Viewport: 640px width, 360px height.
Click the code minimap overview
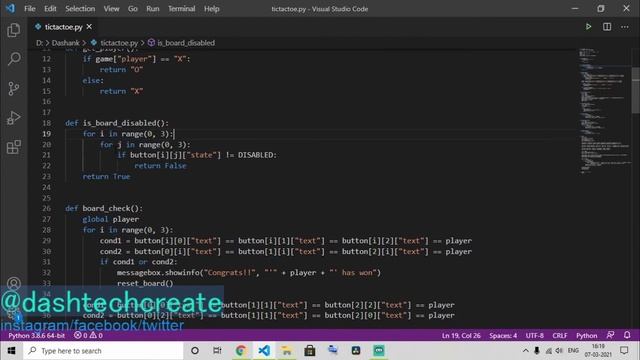(x=604, y=110)
